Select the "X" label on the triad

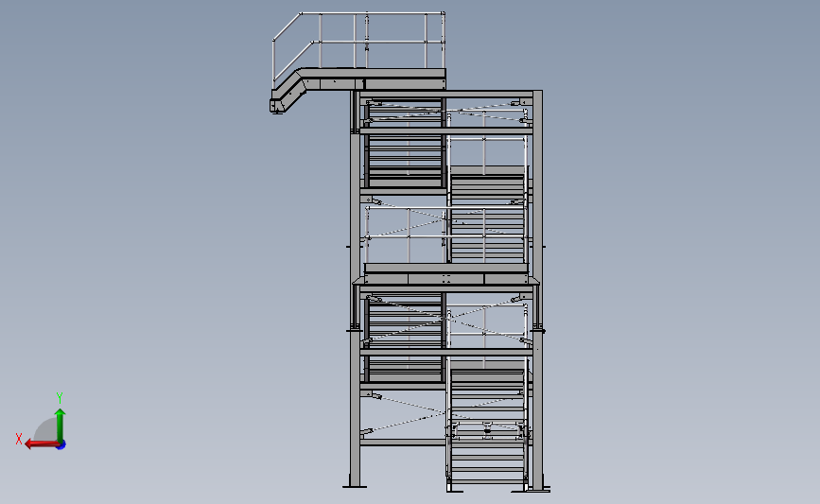(x=19, y=439)
